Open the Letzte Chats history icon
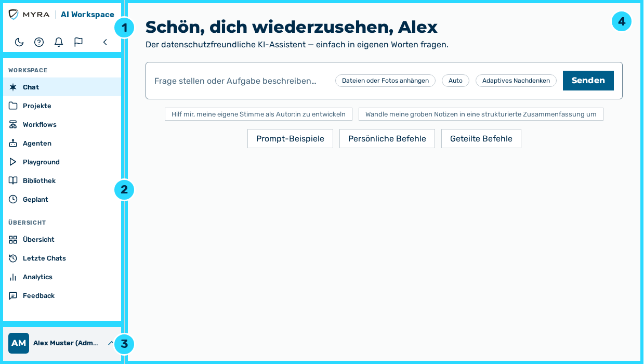The height and width of the screenshot is (364, 644). pyautogui.click(x=13, y=258)
